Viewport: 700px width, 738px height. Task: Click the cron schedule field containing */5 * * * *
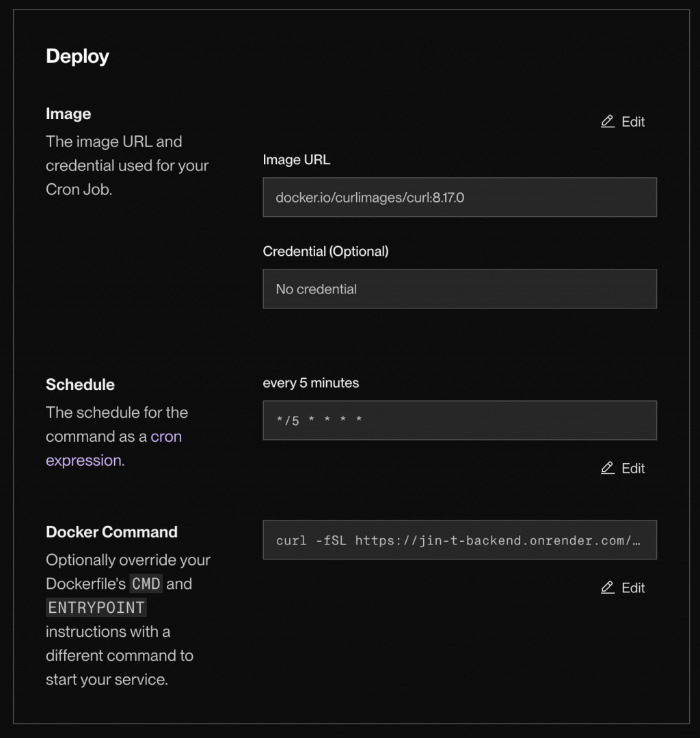459,420
